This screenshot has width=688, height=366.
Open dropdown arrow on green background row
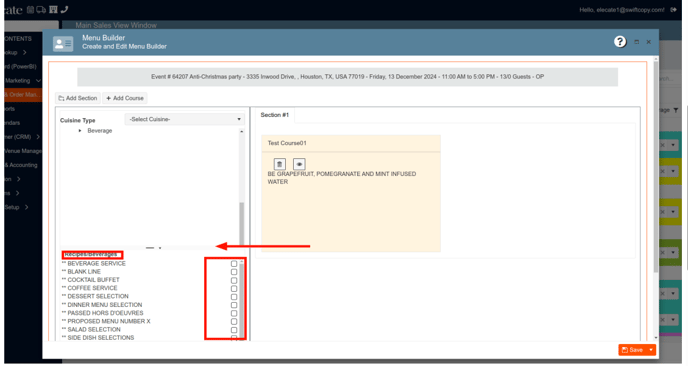(673, 252)
